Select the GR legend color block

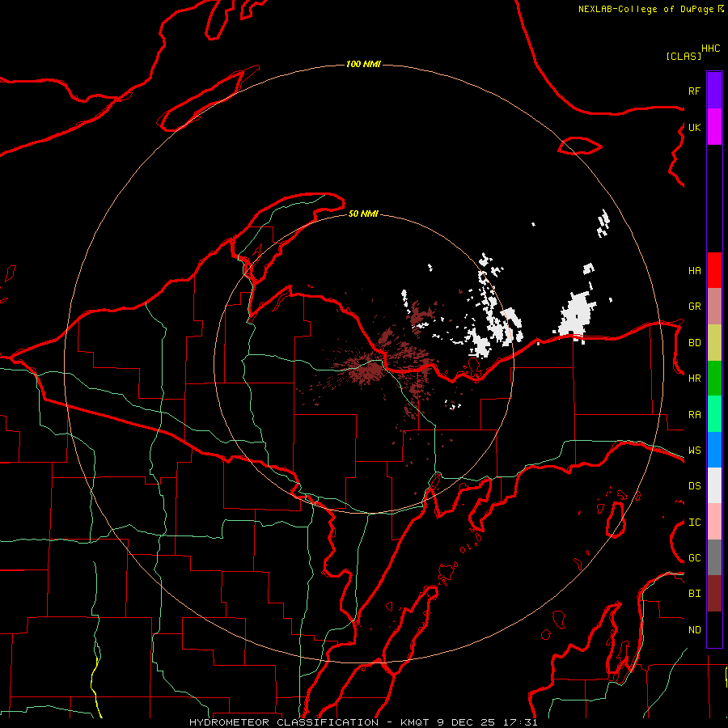714,307
